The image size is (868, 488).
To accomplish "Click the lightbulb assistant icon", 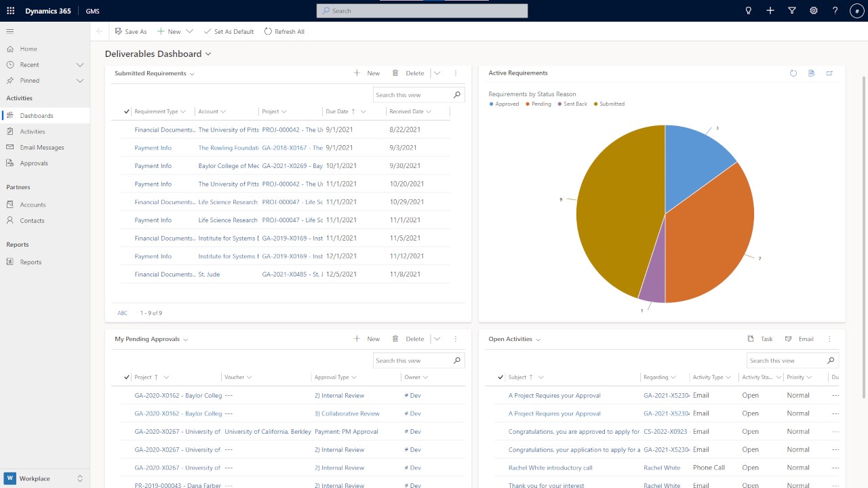I will pos(749,11).
